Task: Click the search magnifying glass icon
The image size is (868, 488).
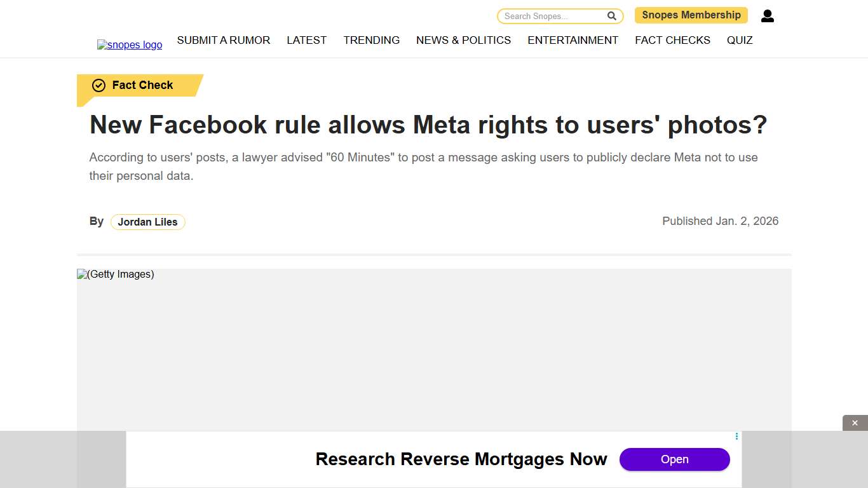Action: click(611, 16)
